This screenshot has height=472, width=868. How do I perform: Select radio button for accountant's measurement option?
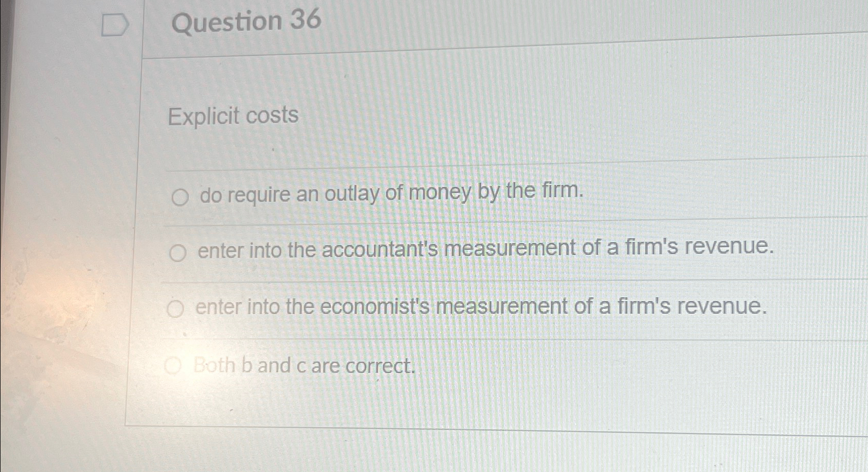pyautogui.click(x=177, y=254)
